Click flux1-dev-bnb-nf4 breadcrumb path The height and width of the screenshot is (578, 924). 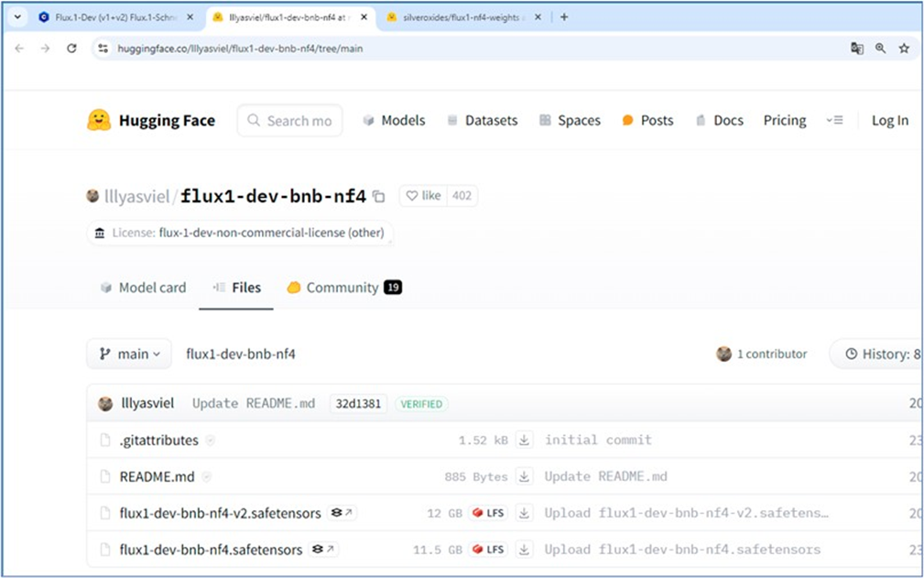pos(241,354)
